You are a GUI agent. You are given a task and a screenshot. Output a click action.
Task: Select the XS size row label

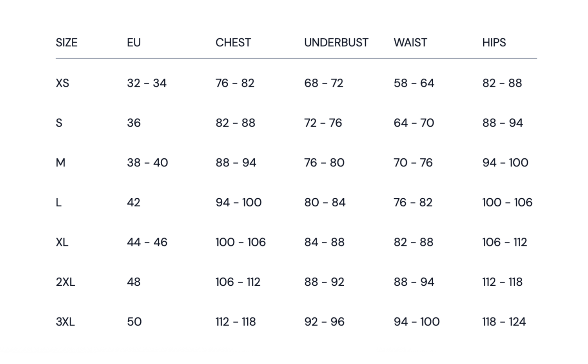point(62,83)
